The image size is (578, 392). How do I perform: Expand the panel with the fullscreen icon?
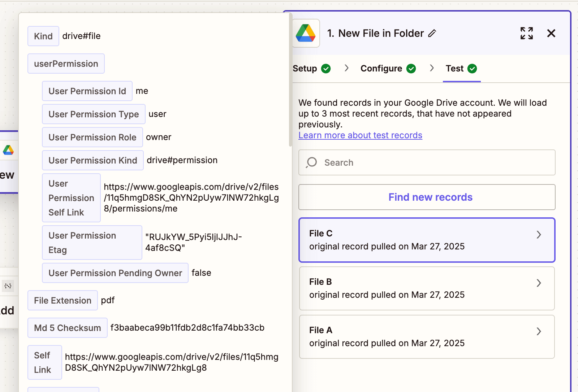click(x=526, y=33)
